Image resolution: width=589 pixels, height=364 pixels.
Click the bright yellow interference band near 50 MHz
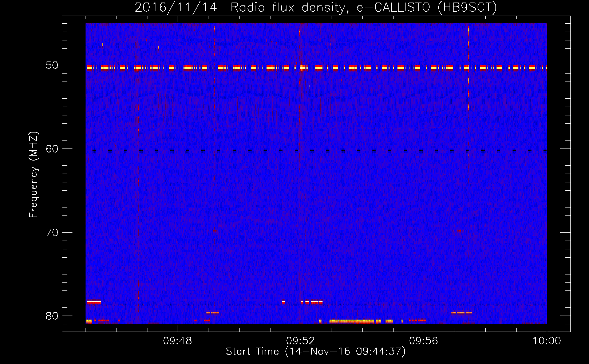click(x=316, y=68)
